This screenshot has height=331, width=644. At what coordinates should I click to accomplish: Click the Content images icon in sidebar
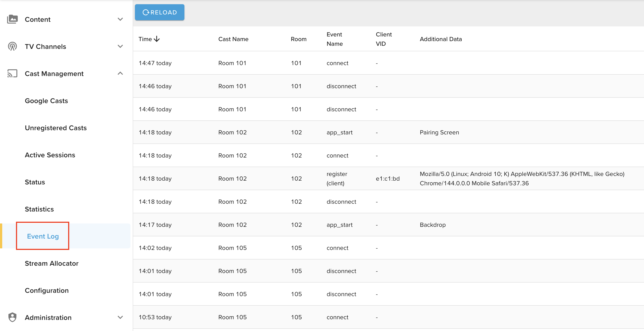pyautogui.click(x=12, y=19)
